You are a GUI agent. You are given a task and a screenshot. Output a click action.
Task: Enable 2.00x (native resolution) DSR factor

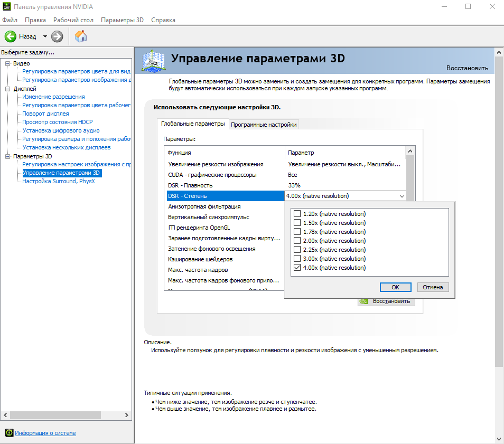coord(297,241)
